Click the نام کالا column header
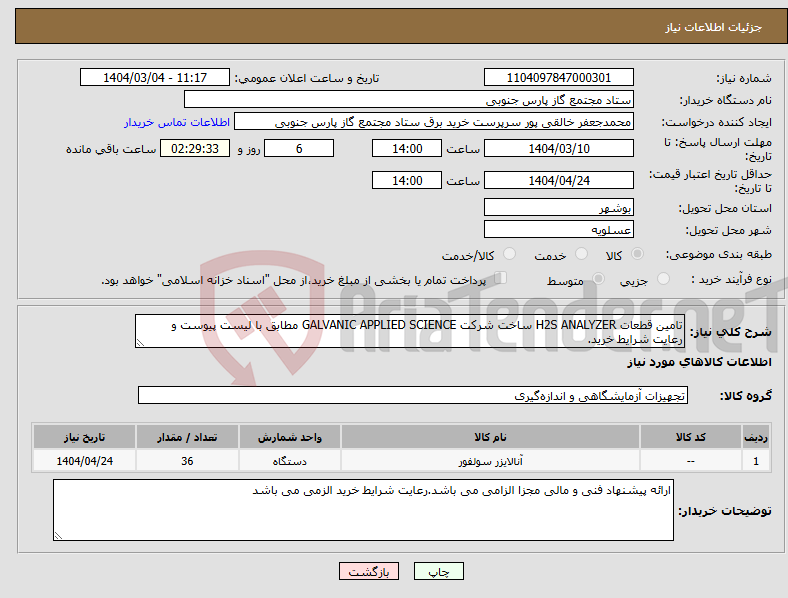Screen dimensions: 788x598 click(490, 437)
